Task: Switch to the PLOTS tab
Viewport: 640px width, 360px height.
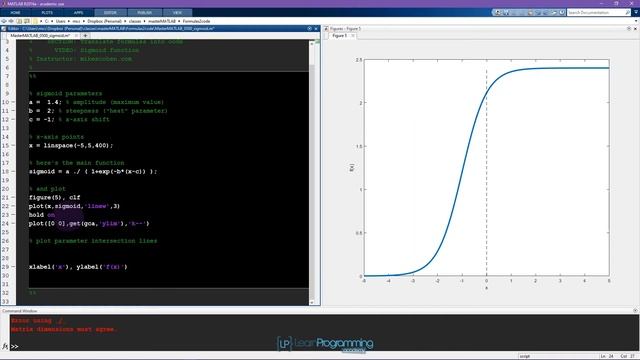Action: [x=47, y=13]
